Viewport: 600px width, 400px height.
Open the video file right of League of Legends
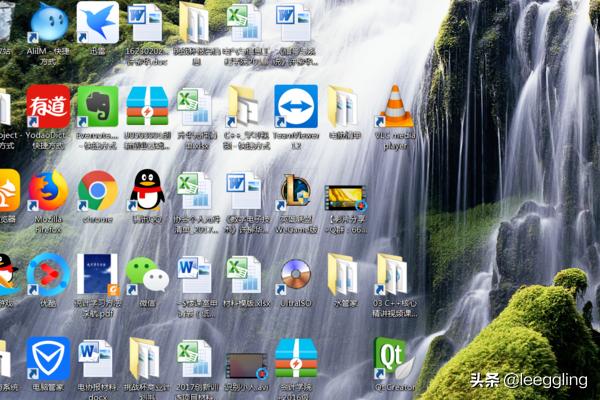click(346, 198)
